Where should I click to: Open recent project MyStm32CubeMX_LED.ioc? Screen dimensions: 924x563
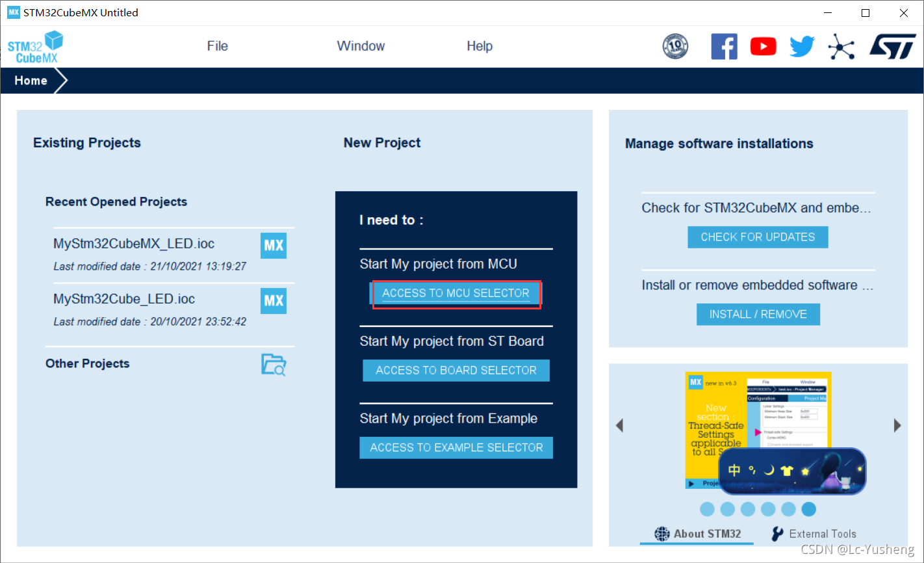[x=134, y=244]
